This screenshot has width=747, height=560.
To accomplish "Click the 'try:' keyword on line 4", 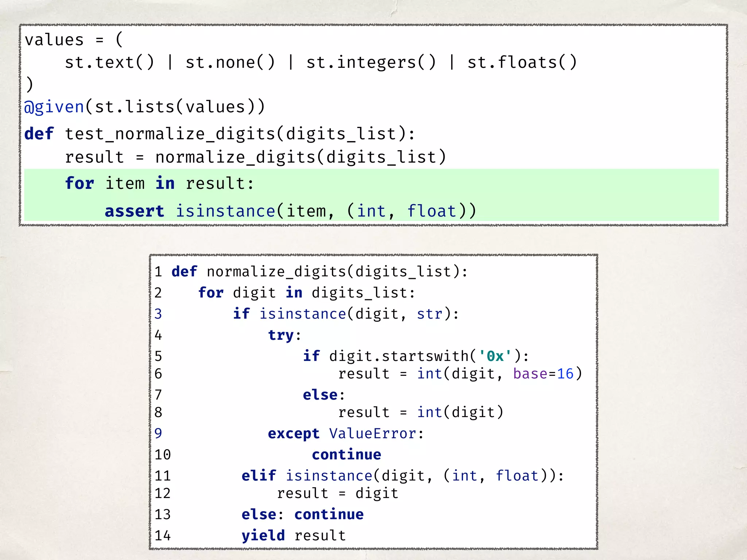I will click(285, 335).
